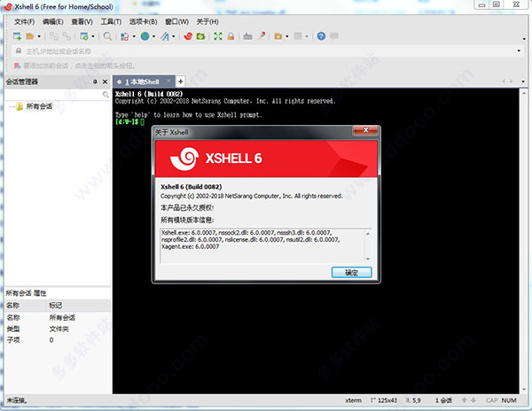Open the 关于(H) menu

(207, 21)
